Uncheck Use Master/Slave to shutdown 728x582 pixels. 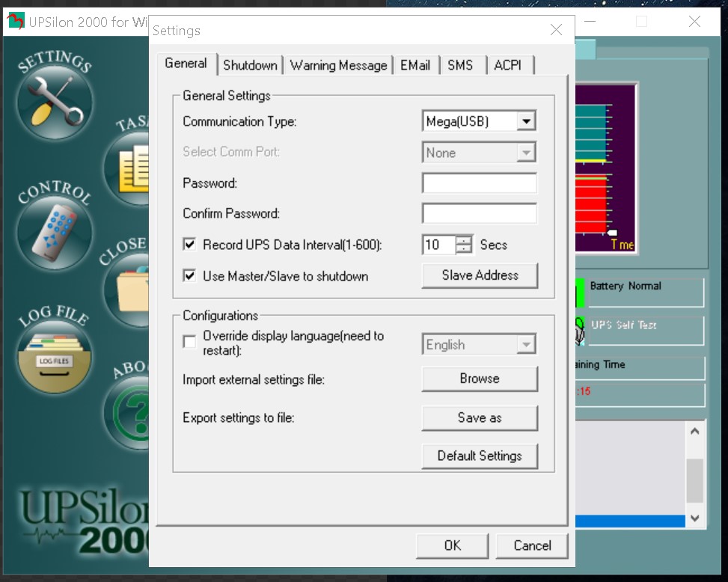[x=190, y=276]
